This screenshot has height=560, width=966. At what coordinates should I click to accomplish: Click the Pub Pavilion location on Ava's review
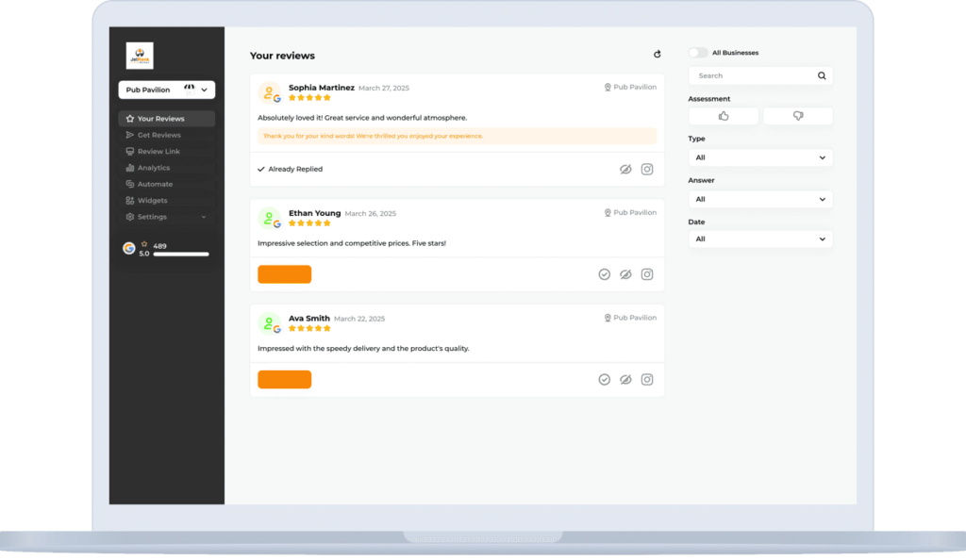click(630, 318)
